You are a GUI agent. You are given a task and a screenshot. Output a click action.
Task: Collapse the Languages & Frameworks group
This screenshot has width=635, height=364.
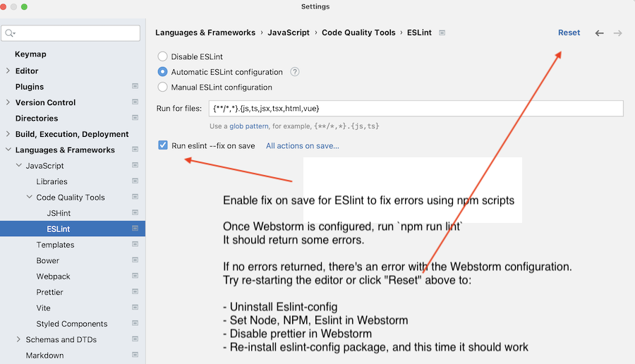[8, 150]
